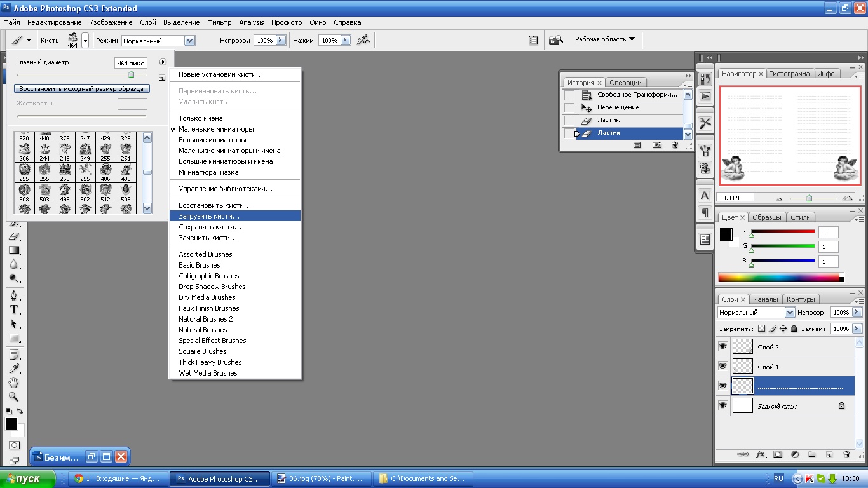
Task: Toggle lock position icon
Action: click(783, 329)
